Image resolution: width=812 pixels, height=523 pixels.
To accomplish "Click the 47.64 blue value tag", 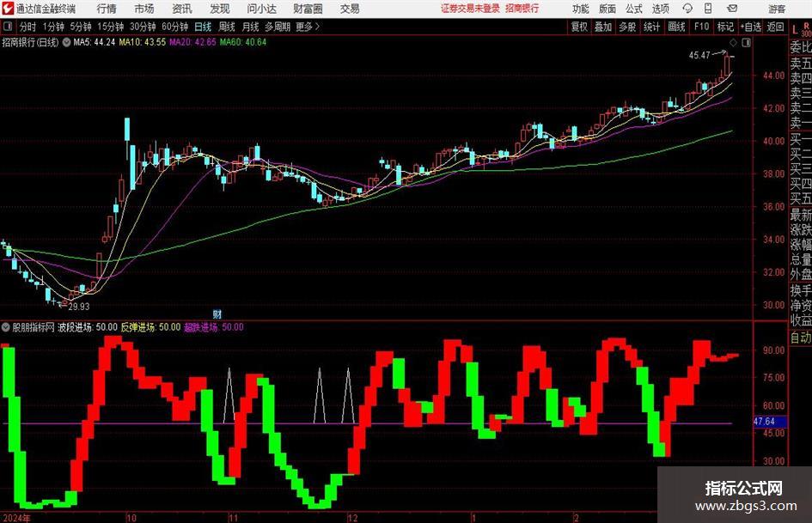I will click(770, 422).
